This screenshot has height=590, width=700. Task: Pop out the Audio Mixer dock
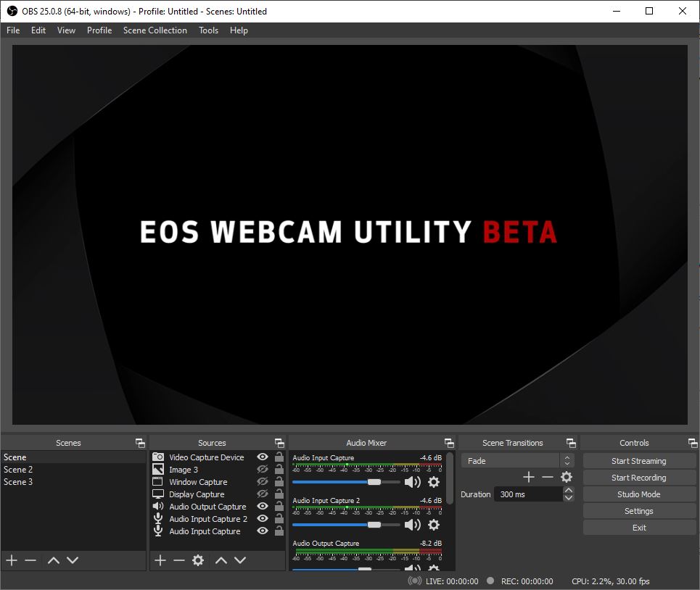coord(449,443)
